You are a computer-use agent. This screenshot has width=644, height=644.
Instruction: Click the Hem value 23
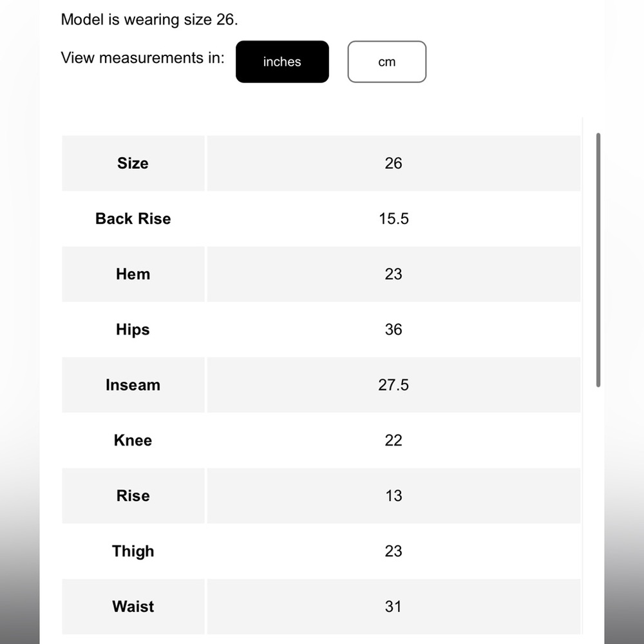(393, 274)
